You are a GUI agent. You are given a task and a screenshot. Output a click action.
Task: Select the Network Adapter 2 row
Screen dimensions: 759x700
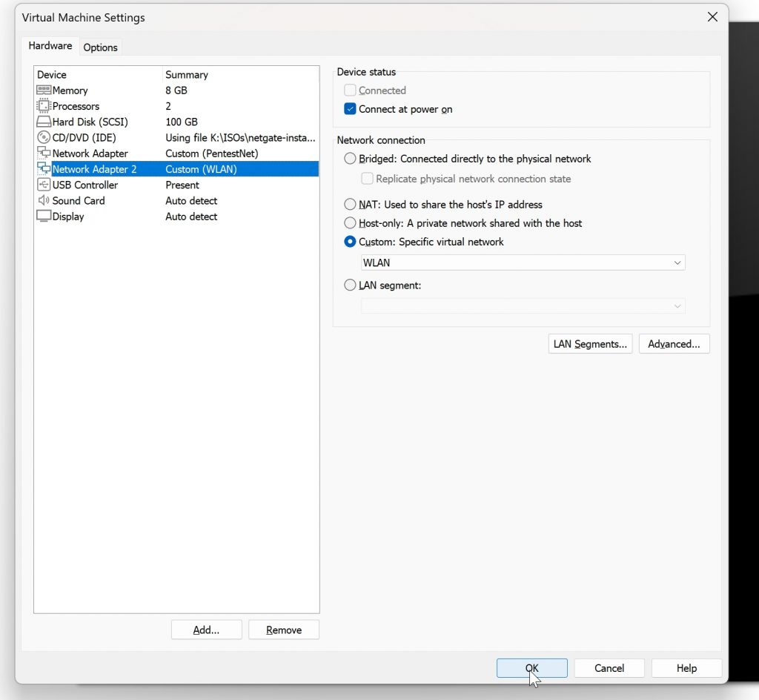pyautogui.click(x=177, y=169)
